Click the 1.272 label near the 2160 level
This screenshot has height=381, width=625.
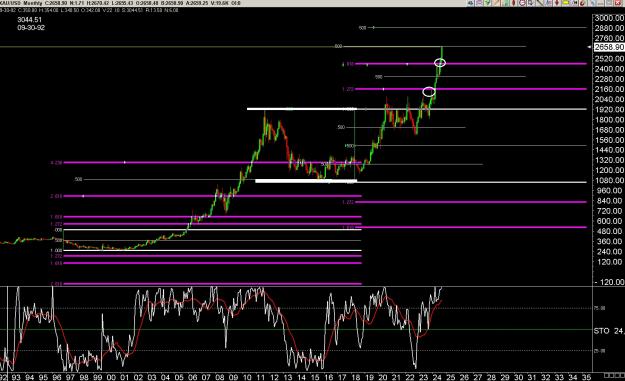point(348,89)
